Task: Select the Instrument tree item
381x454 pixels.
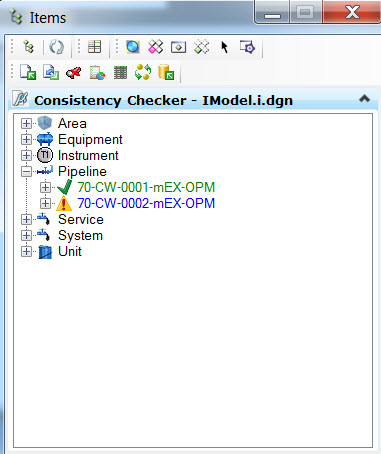Action: click(88, 156)
